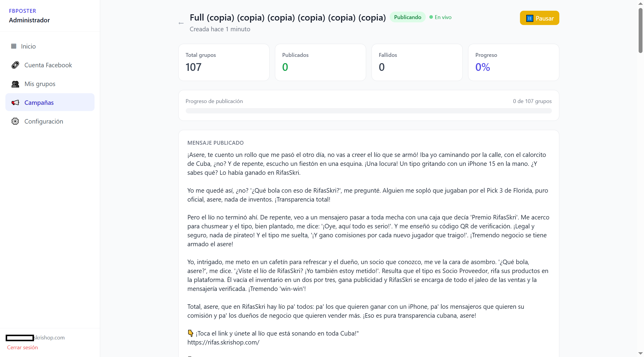
Task: Click the pointing-hand emoji in the message
Action: [x=191, y=333]
